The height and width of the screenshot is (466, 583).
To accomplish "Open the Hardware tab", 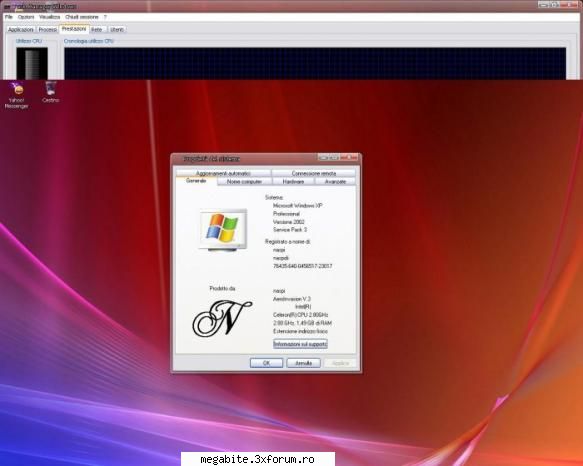I will (x=293, y=181).
